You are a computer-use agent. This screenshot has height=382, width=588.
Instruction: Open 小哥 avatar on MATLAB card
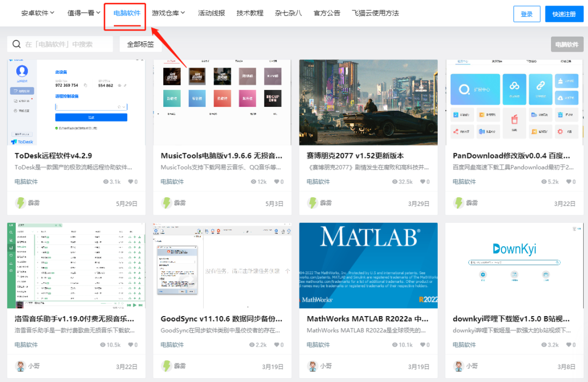tap(313, 366)
